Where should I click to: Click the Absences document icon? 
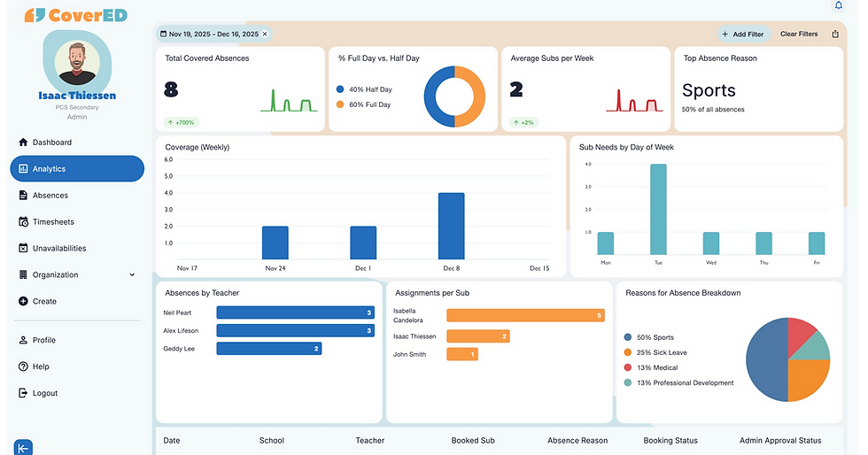pos(23,196)
